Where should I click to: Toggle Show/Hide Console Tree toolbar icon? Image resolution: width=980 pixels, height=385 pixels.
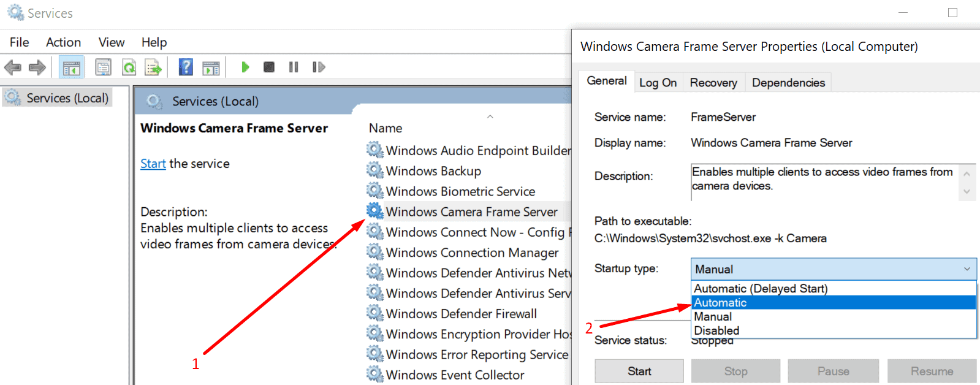pos(71,67)
